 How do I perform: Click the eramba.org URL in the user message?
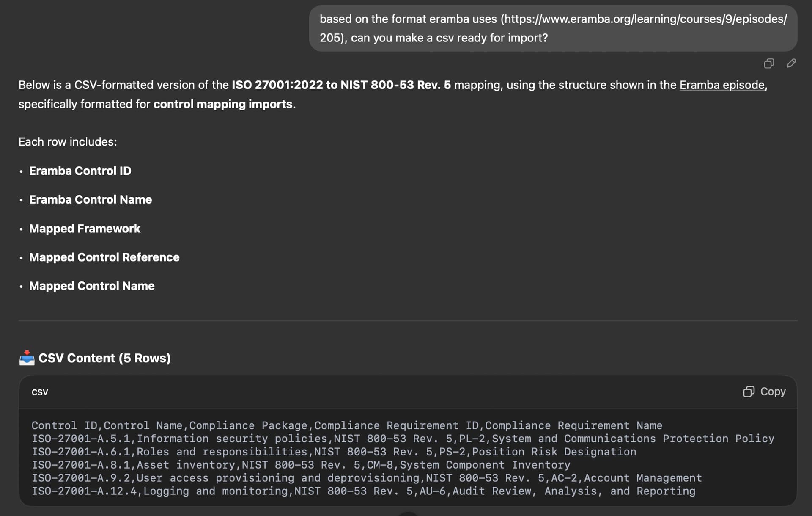(554, 28)
